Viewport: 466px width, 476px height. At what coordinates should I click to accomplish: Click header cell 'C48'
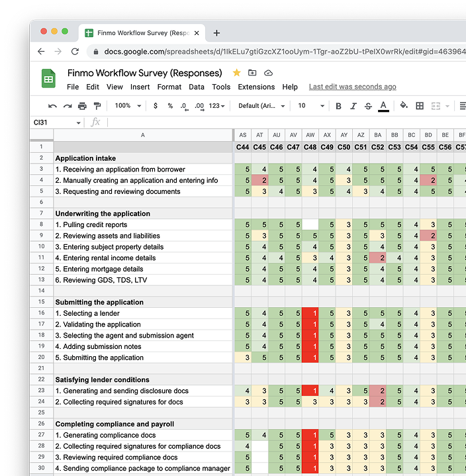tap(310, 147)
